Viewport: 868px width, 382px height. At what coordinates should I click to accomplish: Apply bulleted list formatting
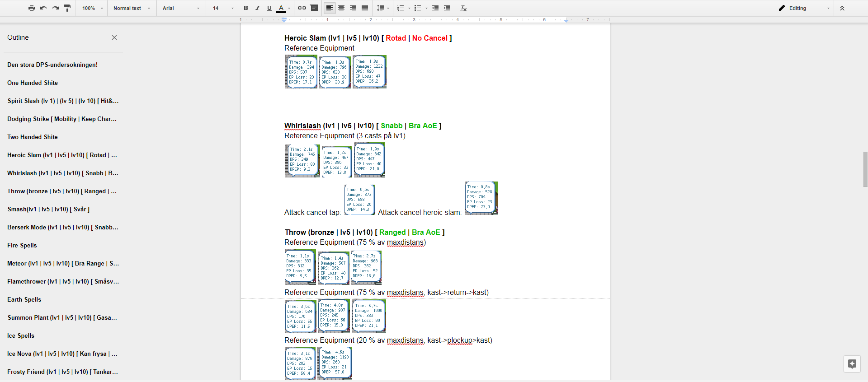(418, 8)
